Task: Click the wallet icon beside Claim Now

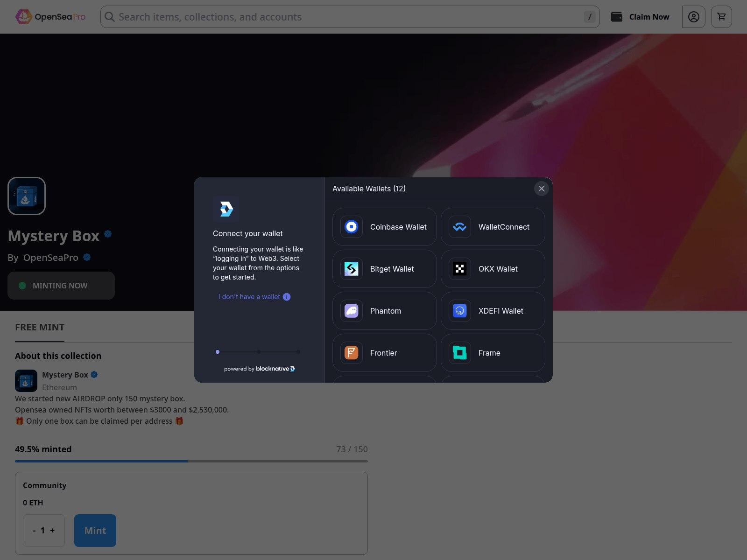Action: [x=617, y=17]
